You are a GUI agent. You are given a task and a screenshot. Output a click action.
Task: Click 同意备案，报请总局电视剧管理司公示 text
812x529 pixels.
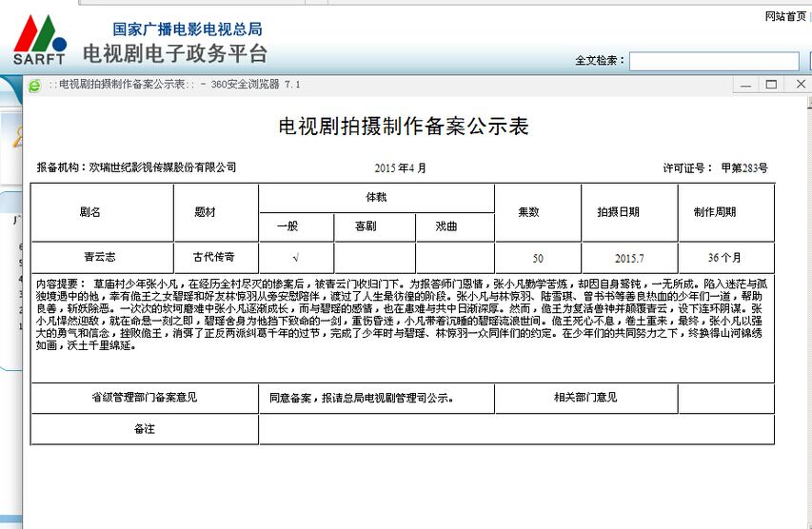[x=362, y=398]
